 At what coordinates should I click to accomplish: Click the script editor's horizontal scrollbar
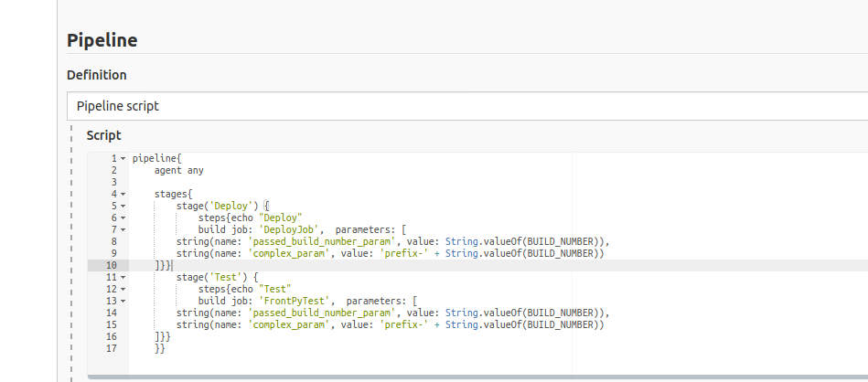coord(477,377)
